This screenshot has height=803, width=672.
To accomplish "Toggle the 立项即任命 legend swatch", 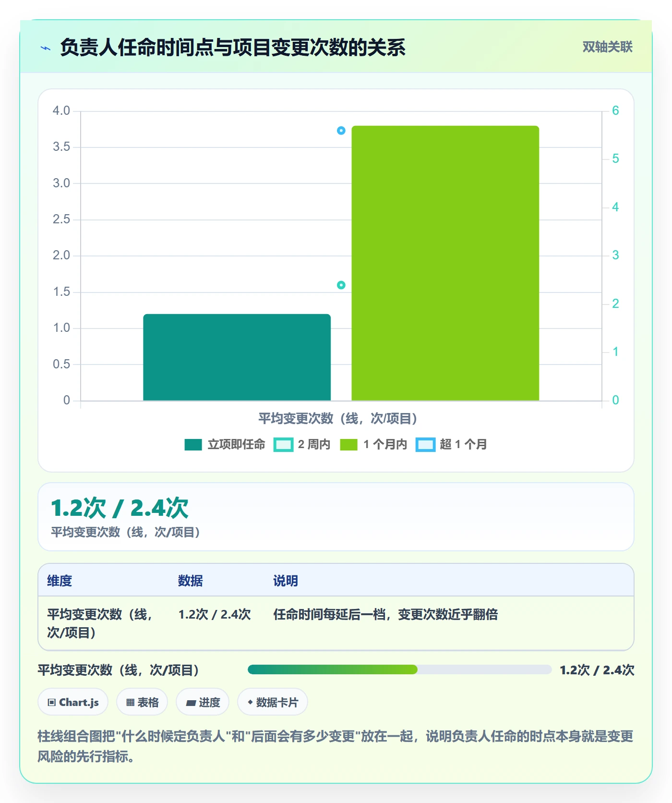I will click(193, 445).
